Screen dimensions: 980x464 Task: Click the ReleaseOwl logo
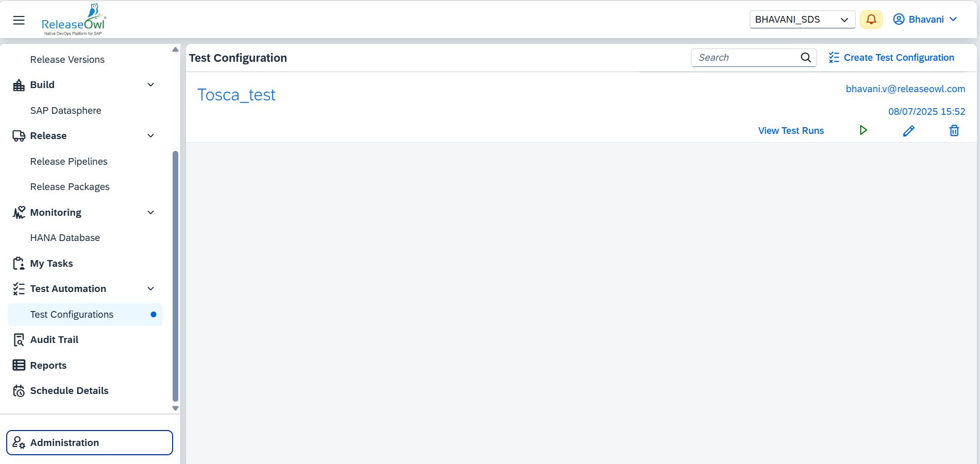(73, 20)
